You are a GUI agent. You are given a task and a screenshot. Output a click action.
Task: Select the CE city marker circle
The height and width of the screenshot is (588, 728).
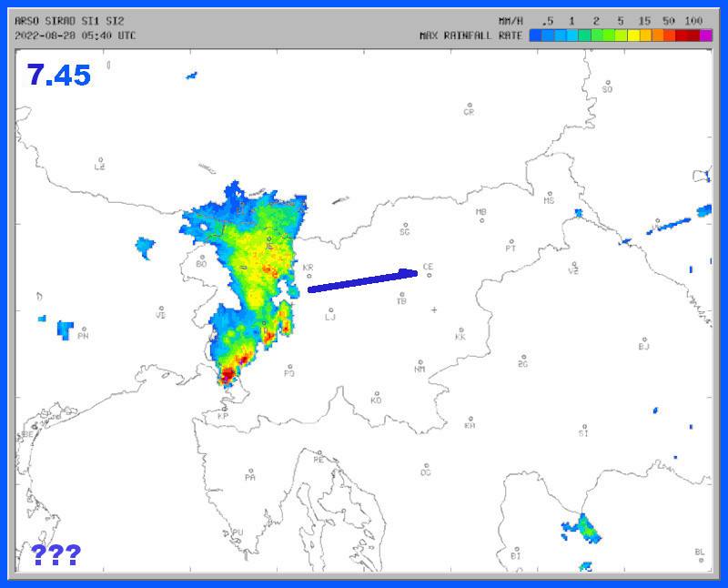[428, 275]
